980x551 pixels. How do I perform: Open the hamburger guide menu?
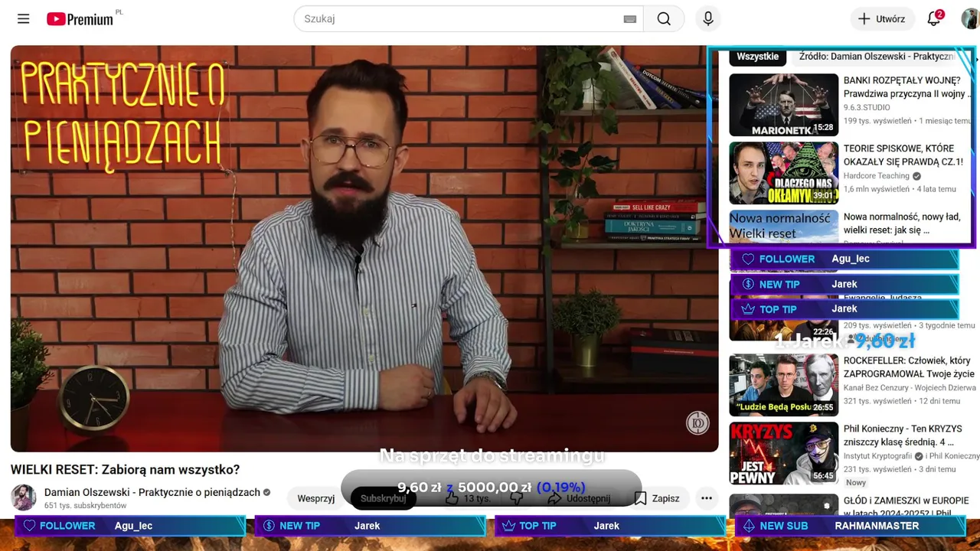(23, 19)
